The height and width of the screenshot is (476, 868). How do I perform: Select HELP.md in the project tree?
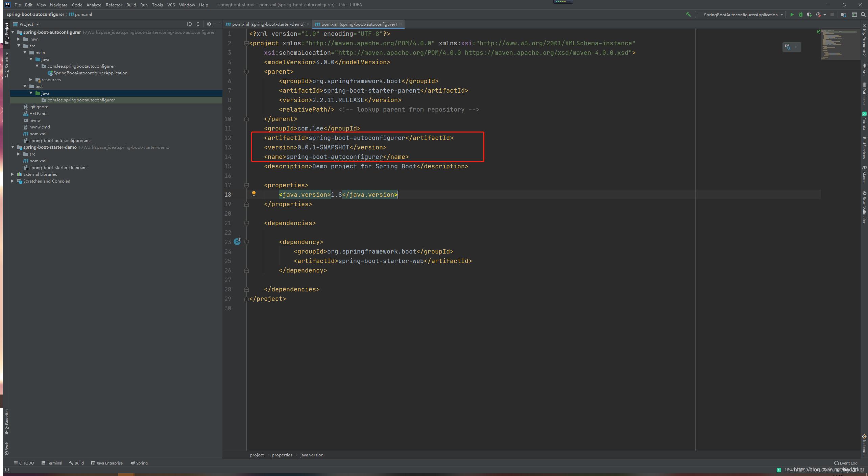(x=38, y=113)
